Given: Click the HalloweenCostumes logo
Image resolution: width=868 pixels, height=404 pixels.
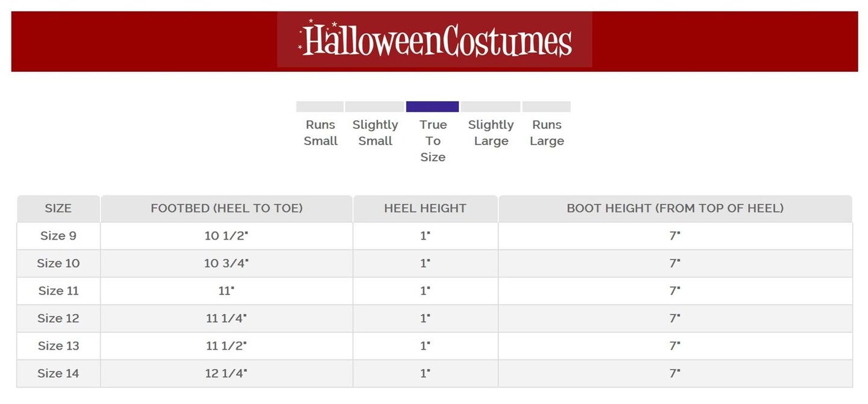Looking at the screenshot, I should [x=435, y=40].
